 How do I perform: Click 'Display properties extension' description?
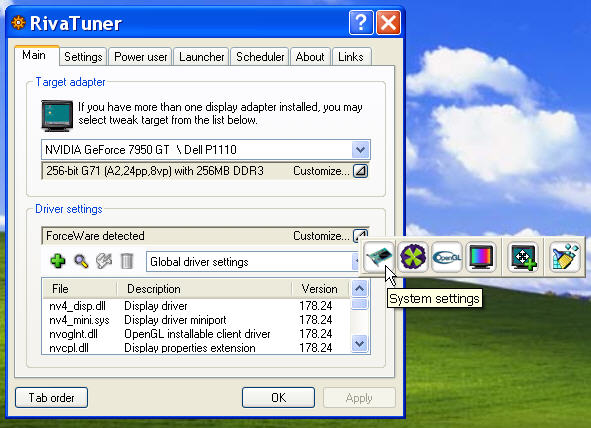pos(190,347)
